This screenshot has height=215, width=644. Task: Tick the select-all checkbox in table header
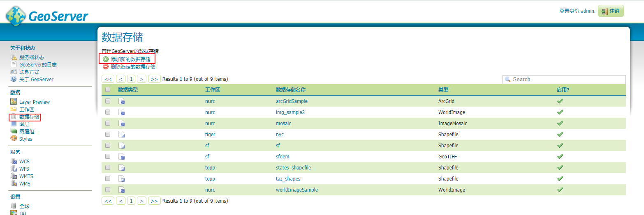click(108, 89)
